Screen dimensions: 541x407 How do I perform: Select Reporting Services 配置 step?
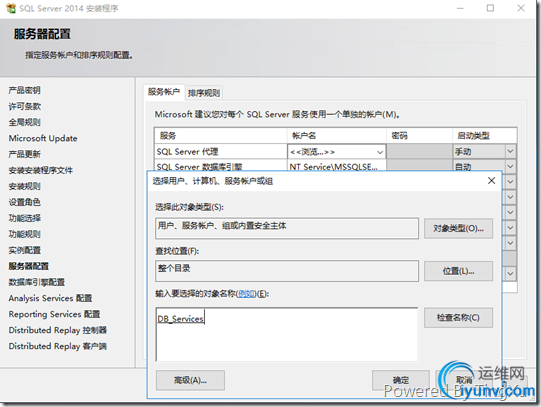(x=54, y=314)
